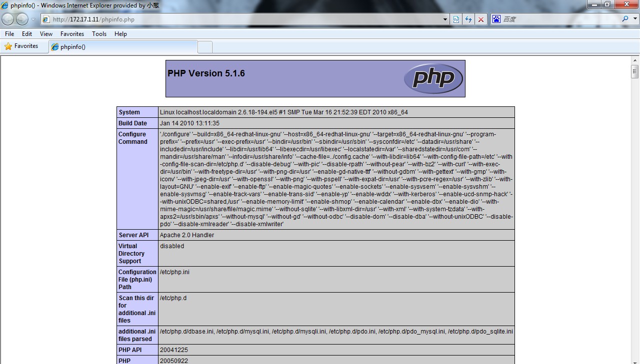
Task: Open the Help menu
Action: pos(120,34)
